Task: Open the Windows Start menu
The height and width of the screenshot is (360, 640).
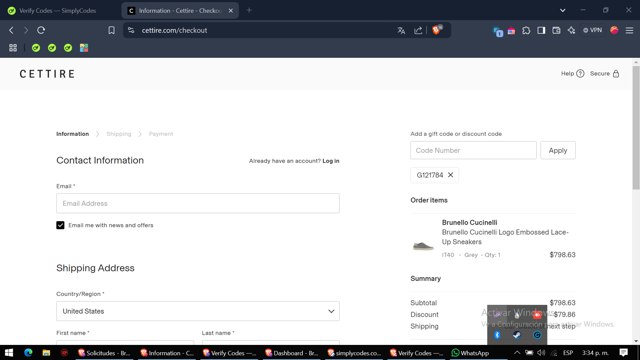Action: [9, 353]
